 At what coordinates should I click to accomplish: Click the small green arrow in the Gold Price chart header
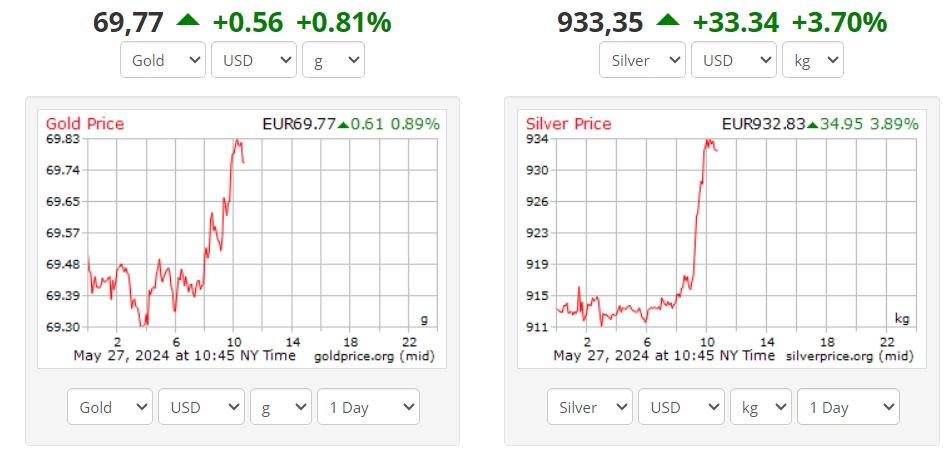[x=343, y=125]
